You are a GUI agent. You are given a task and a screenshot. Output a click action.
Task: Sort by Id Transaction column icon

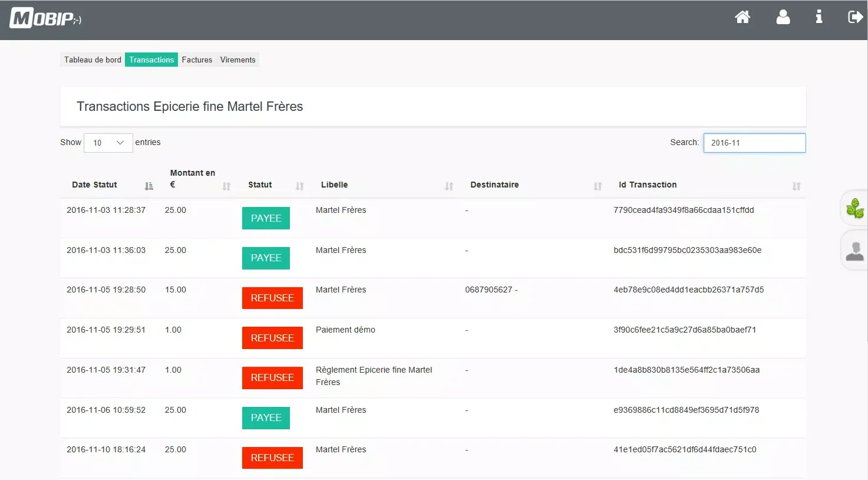pos(797,186)
